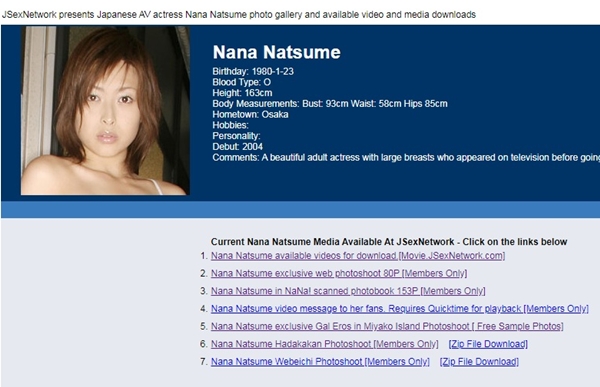Image resolution: width=600 pixels, height=387 pixels.
Task: Click the Hobbies: label
Action: [230, 125]
